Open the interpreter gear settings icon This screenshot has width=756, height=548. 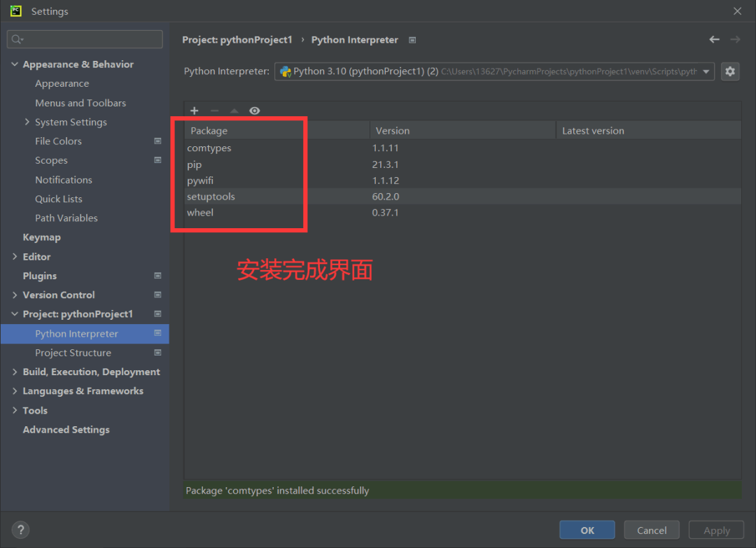point(730,71)
